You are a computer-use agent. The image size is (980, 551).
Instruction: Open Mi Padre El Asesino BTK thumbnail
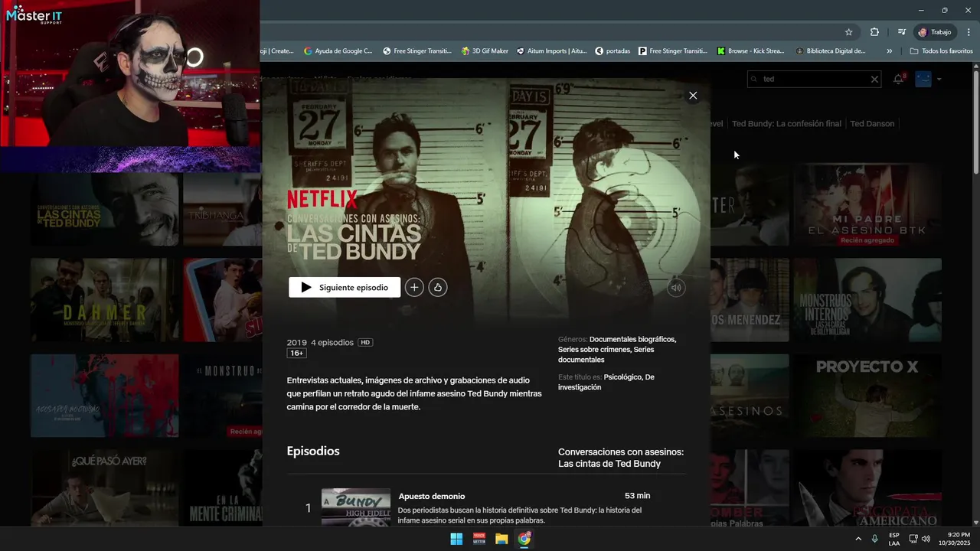click(x=867, y=204)
